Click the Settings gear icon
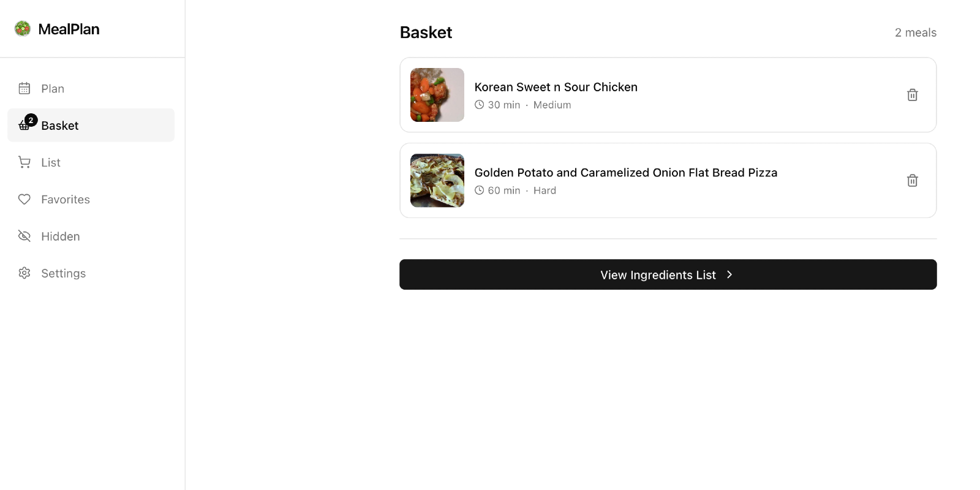 24,273
